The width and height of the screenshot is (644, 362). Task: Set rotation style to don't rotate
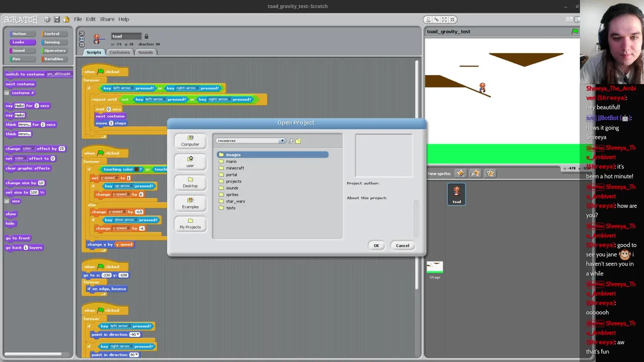(82, 44)
